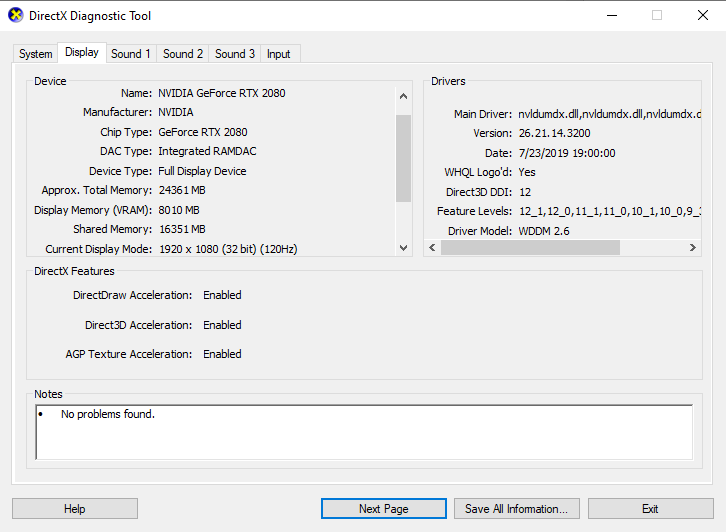Select the Display tab

tap(82, 52)
